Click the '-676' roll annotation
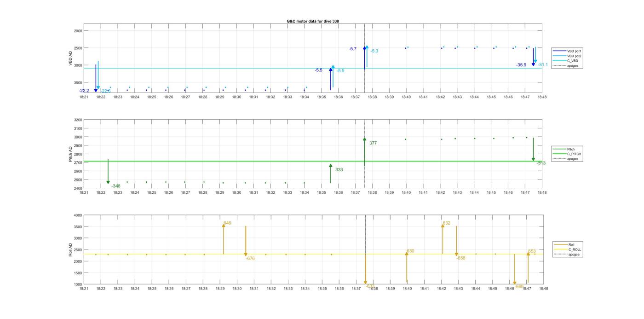This screenshot has width=644, height=319. [x=250, y=259]
